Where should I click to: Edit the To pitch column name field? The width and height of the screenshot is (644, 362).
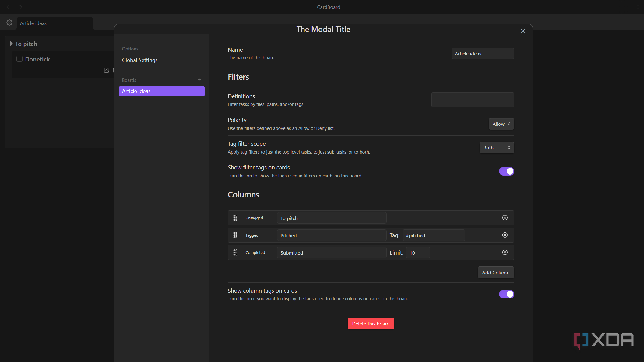(x=332, y=218)
